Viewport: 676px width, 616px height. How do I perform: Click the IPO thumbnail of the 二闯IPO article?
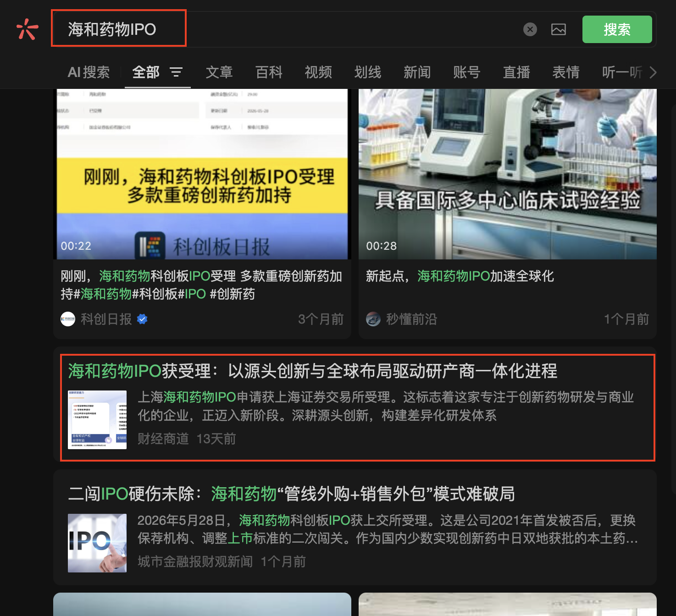[x=97, y=543]
